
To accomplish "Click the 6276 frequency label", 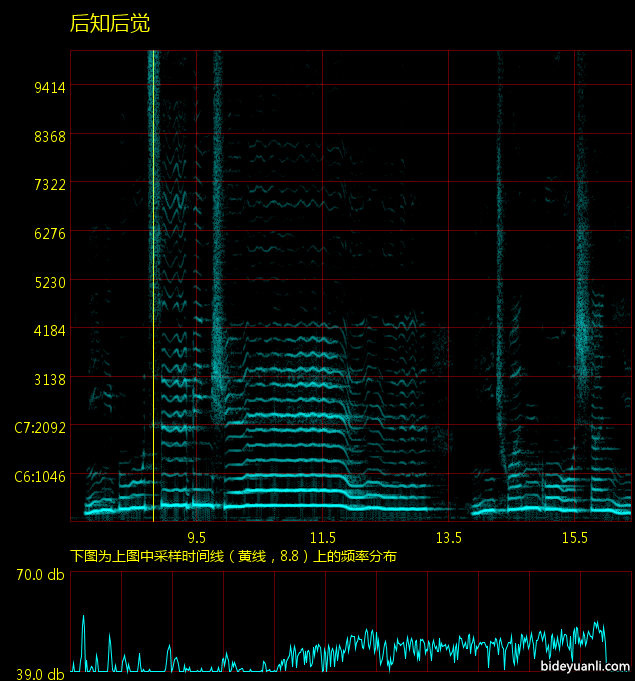I will point(49,233).
